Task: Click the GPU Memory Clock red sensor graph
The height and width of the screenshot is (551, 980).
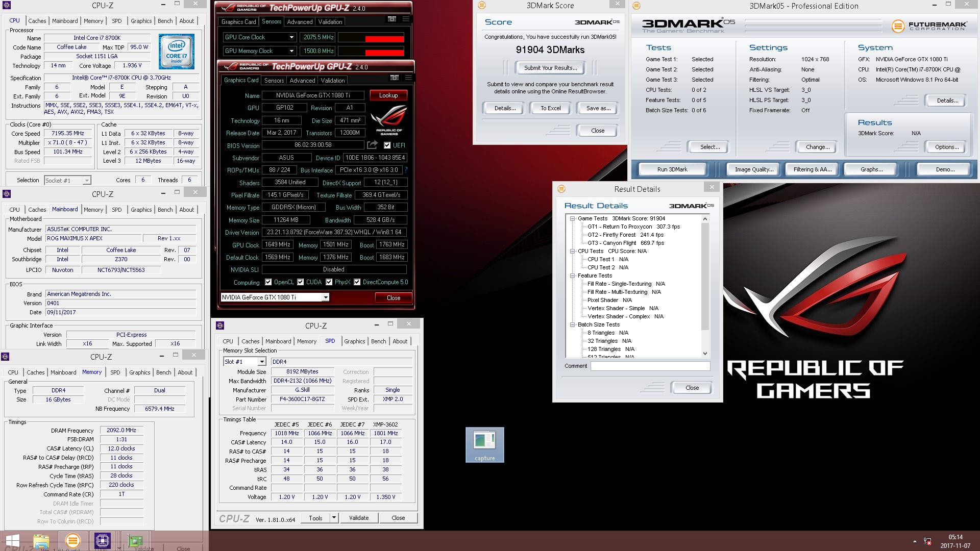Action: (x=371, y=51)
